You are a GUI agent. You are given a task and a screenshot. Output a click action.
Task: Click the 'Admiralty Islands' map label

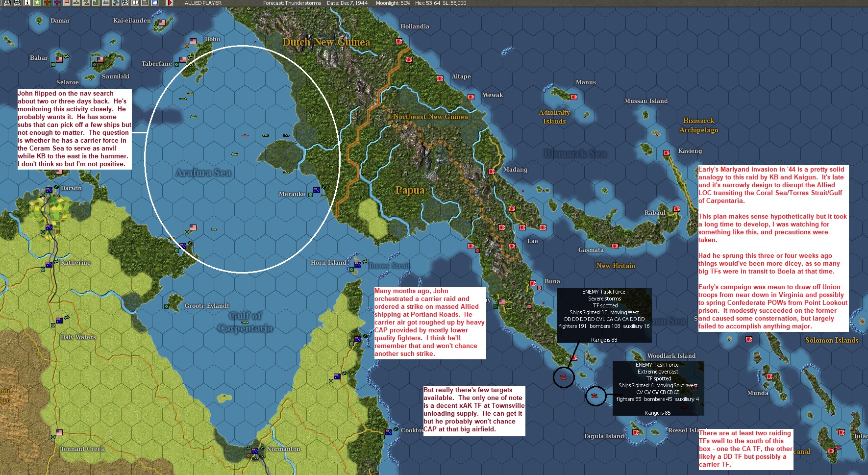tap(554, 117)
